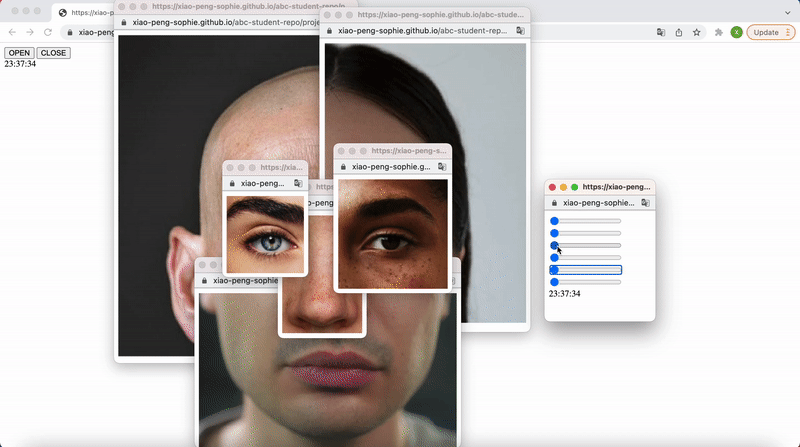Viewport: 800px width, 447px height.
Task: Click the second slider in control window
Action: tap(585, 233)
